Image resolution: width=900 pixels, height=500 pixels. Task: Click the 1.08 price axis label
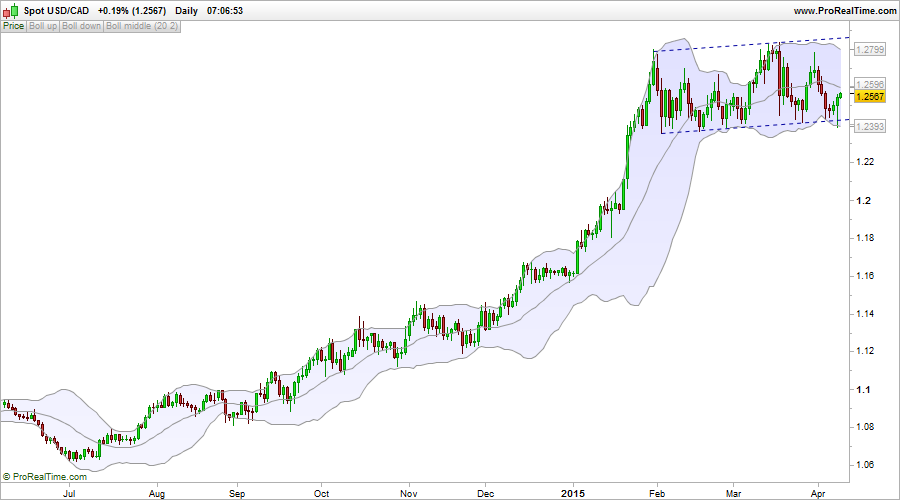(865, 427)
